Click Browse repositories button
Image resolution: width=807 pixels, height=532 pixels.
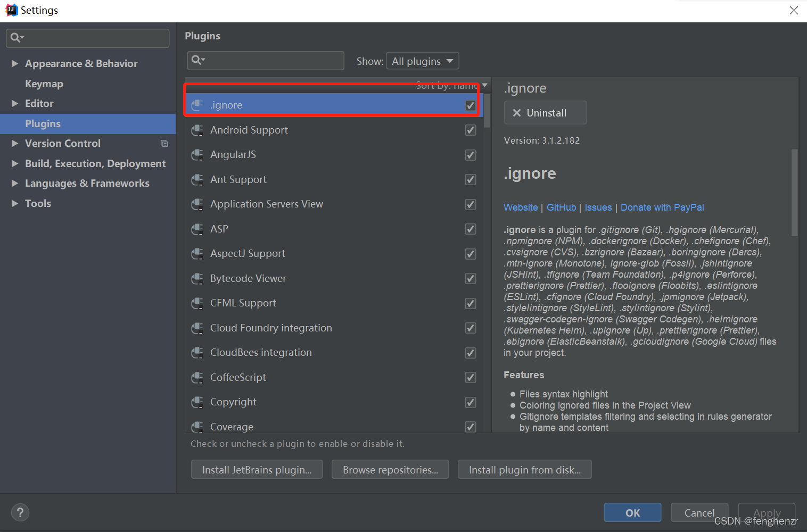pyautogui.click(x=390, y=470)
